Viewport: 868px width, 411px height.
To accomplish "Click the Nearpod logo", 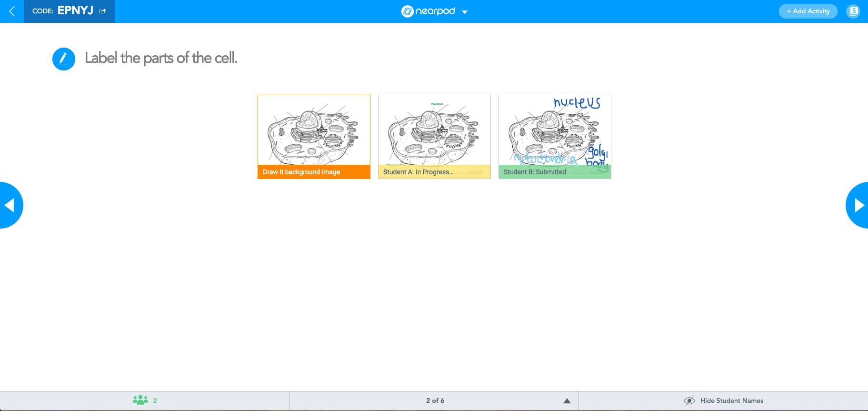I will click(x=428, y=11).
